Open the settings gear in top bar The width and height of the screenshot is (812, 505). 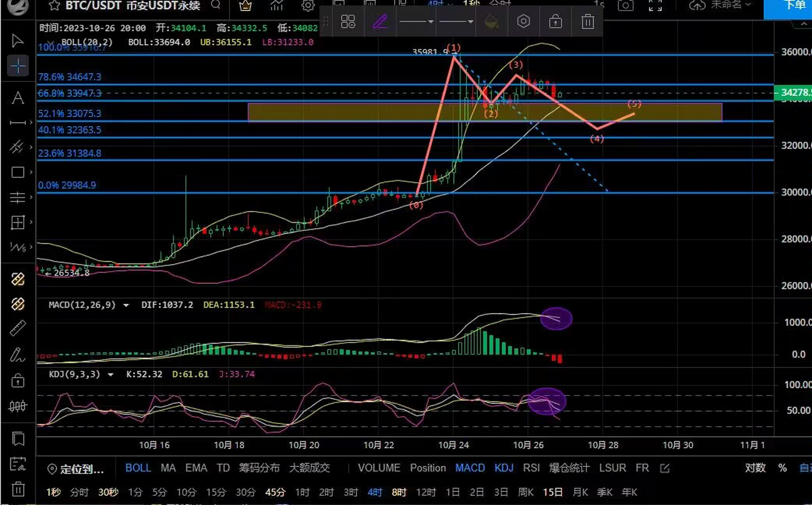pos(308,6)
